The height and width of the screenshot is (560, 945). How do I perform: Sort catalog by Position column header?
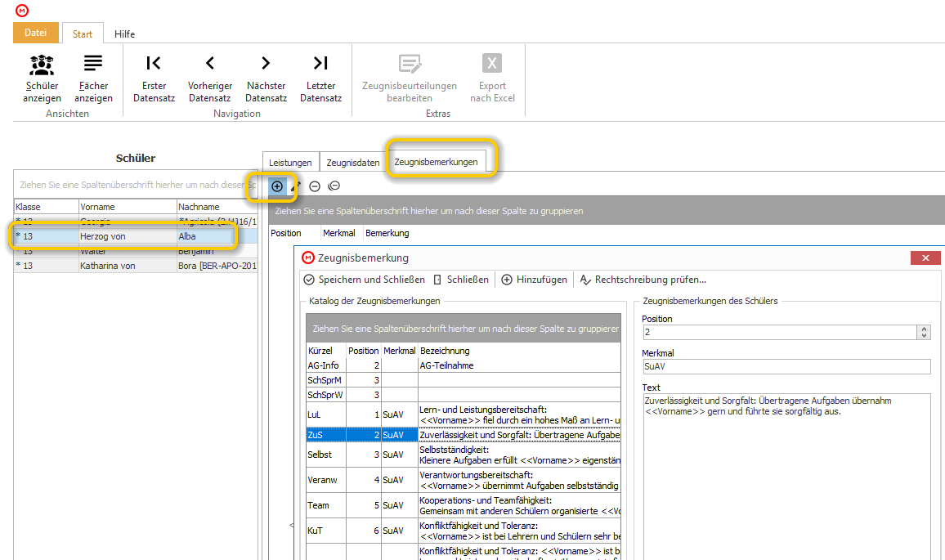click(364, 351)
